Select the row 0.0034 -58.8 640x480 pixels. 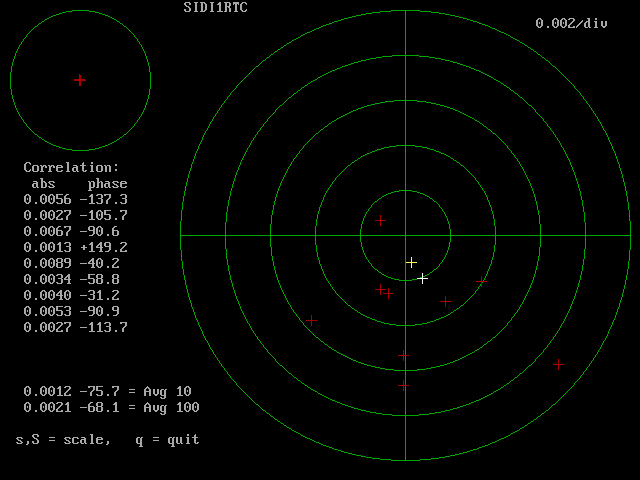coord(71,280)
